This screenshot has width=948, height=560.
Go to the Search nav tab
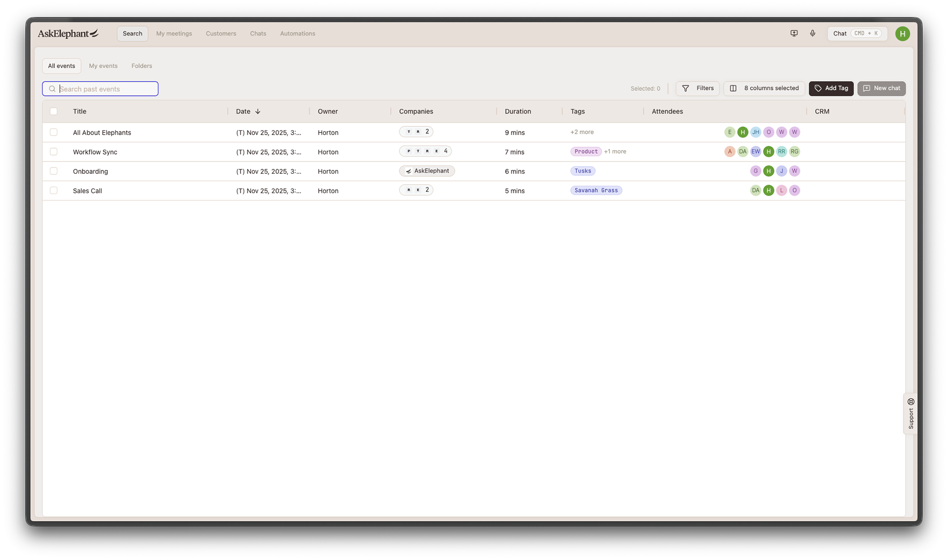(132, 34)
